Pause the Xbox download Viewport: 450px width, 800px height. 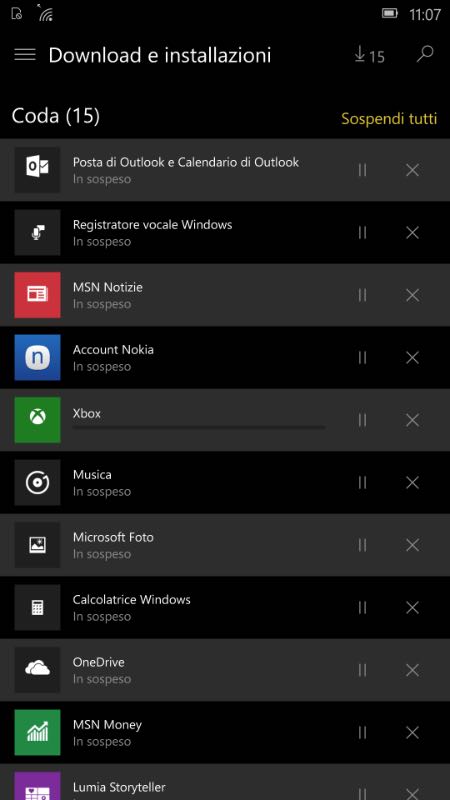pos(362,420)
